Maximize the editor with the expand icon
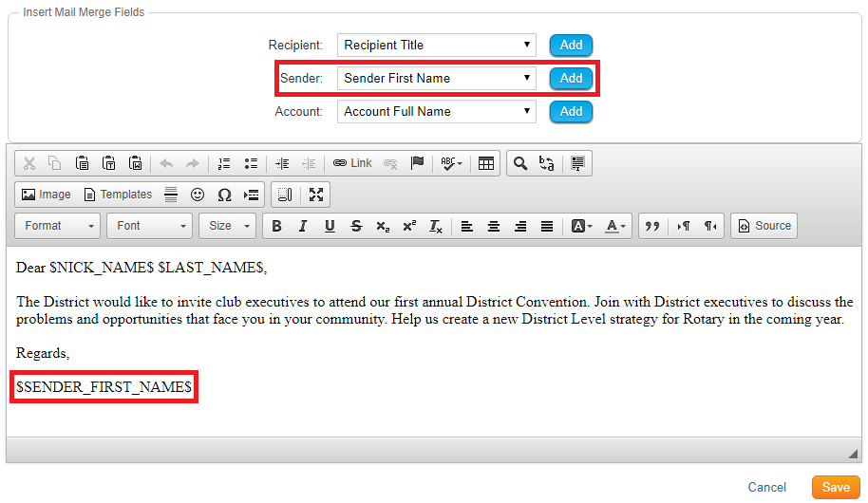The height and width of the screenshot is (503, 868). click(316, 195)
